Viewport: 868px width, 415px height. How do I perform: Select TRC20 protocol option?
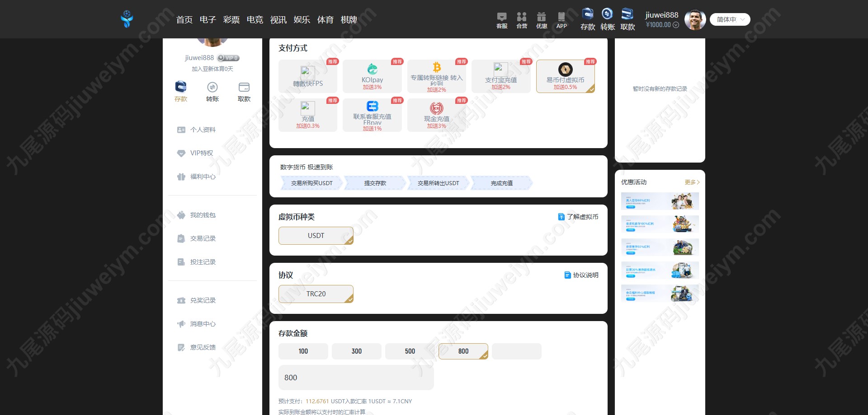(x=316, y=294)
